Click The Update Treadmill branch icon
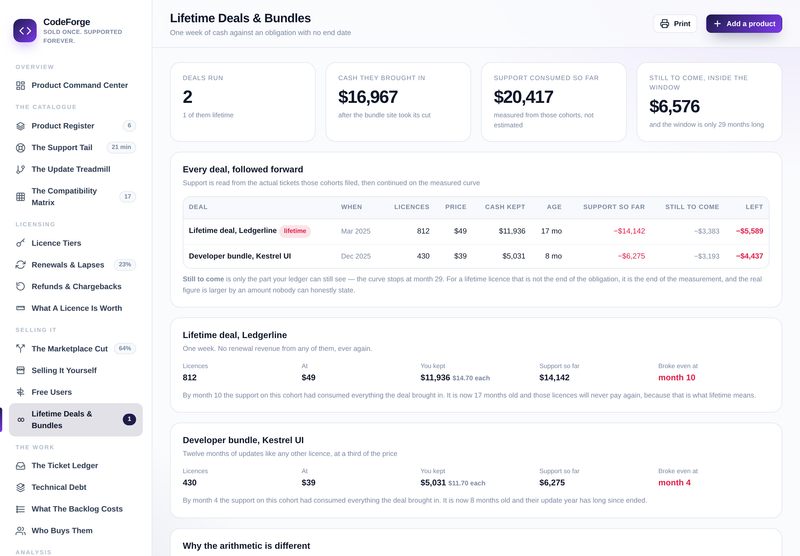Viewport: 800px width, 556px height. [x=20, y=169]
